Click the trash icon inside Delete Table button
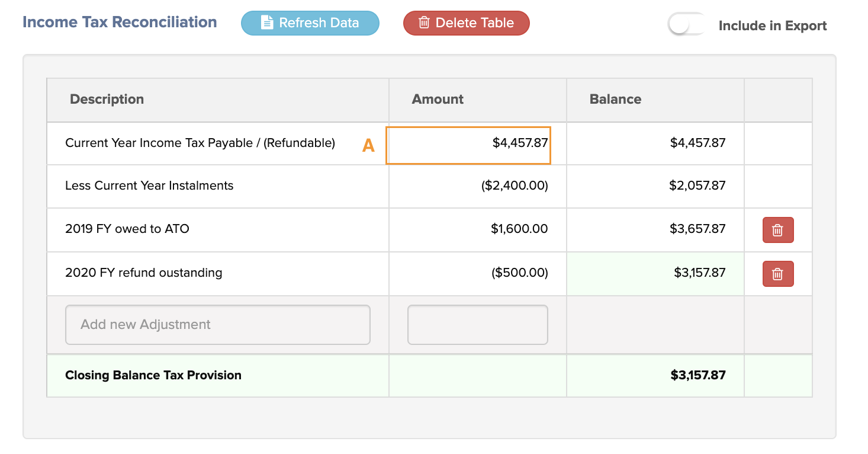The width and height of the screenshot is (868, 454). coord(424,23)
